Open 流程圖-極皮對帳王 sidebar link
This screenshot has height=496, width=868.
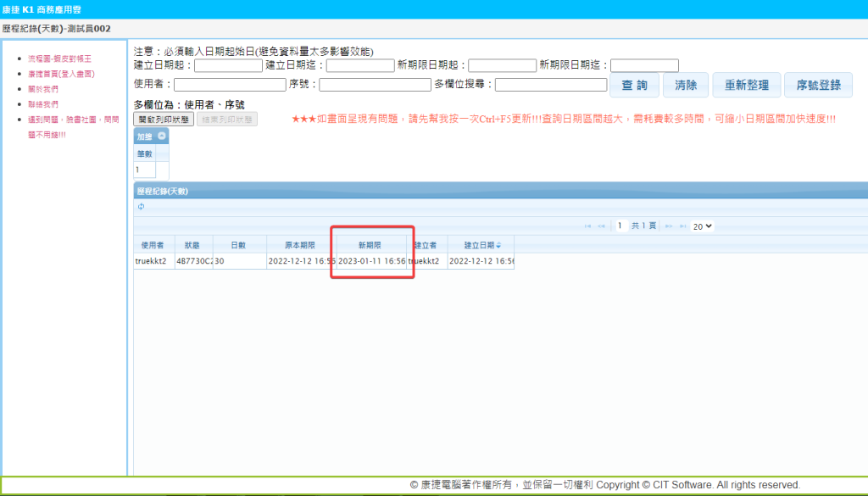click(x=59, y=59)
